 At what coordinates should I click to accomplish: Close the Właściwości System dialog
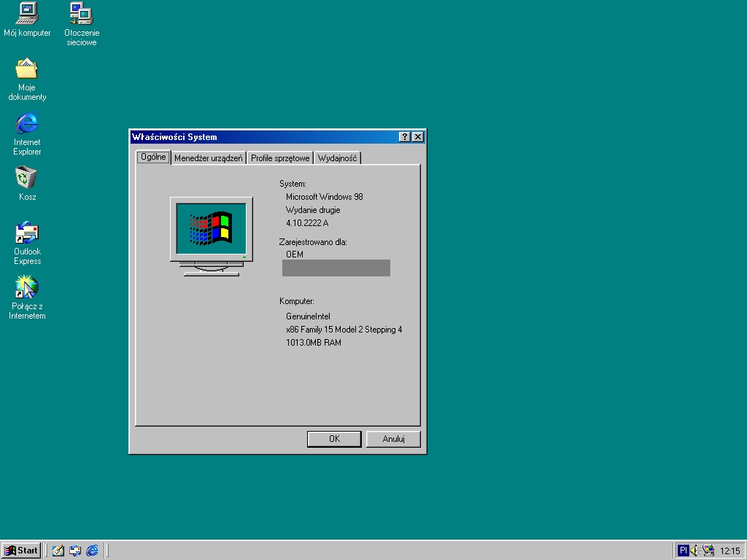[x=418, y=137]
